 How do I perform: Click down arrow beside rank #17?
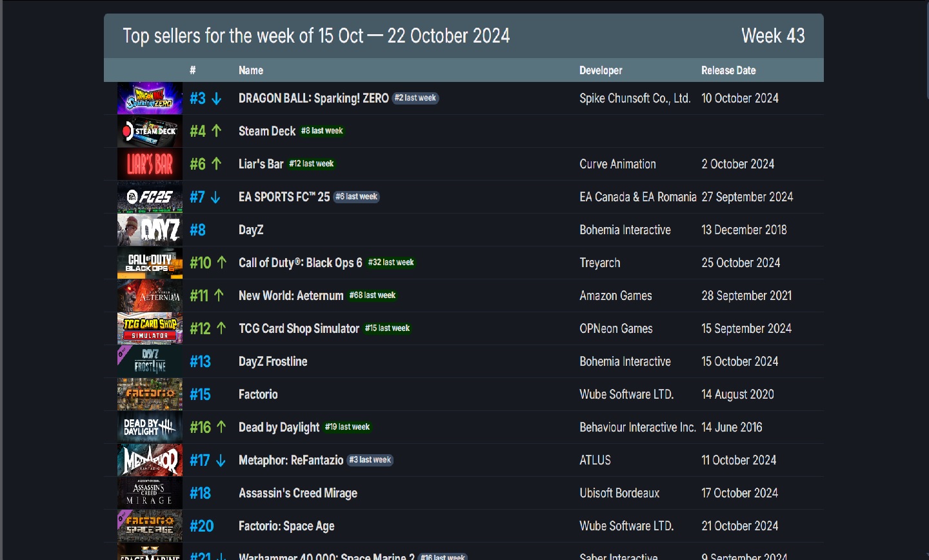(221, 461)
